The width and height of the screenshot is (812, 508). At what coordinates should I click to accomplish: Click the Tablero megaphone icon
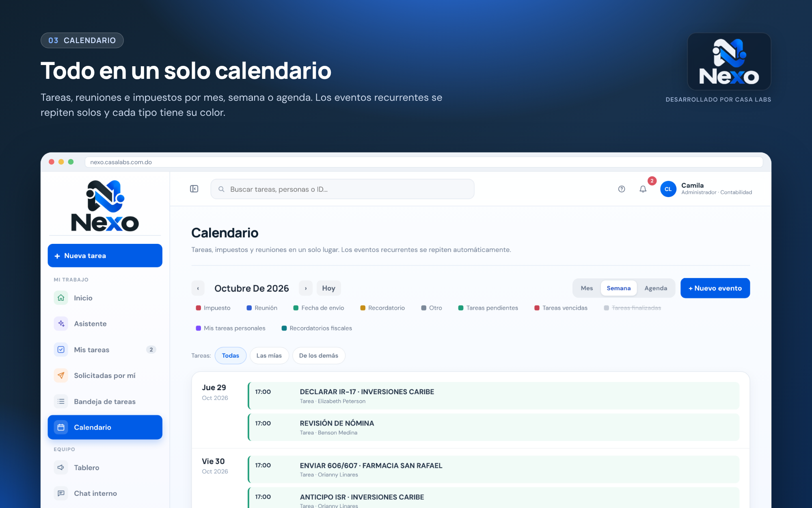pyautogui.click(x=61, y=467)
